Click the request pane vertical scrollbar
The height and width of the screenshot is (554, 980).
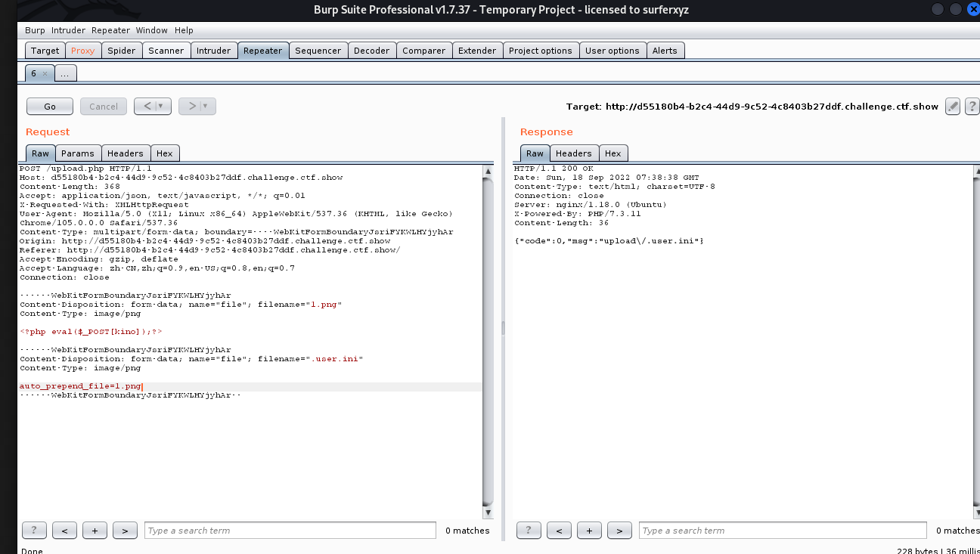click(x=488, y=342)
